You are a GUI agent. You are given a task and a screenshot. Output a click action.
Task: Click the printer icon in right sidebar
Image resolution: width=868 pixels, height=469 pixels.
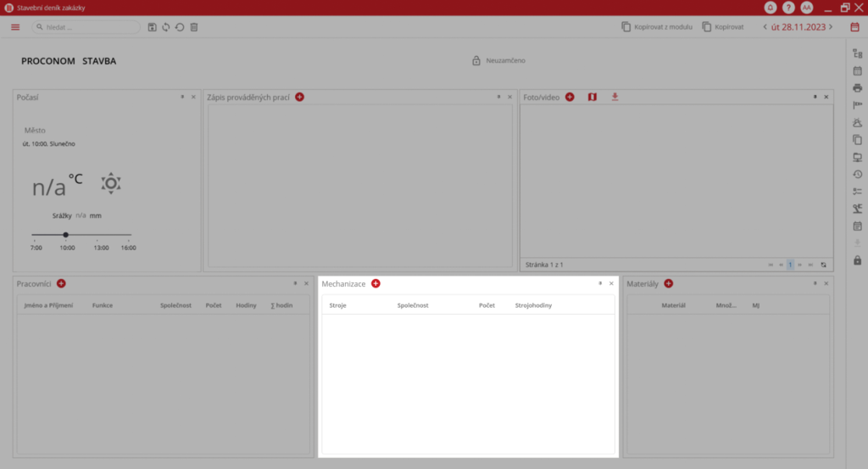tap(857, 88)
